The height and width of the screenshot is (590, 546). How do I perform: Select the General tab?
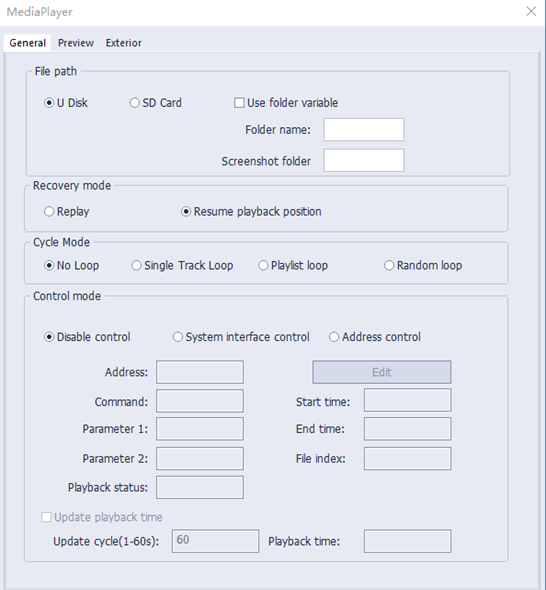click(x=27, y=43)
